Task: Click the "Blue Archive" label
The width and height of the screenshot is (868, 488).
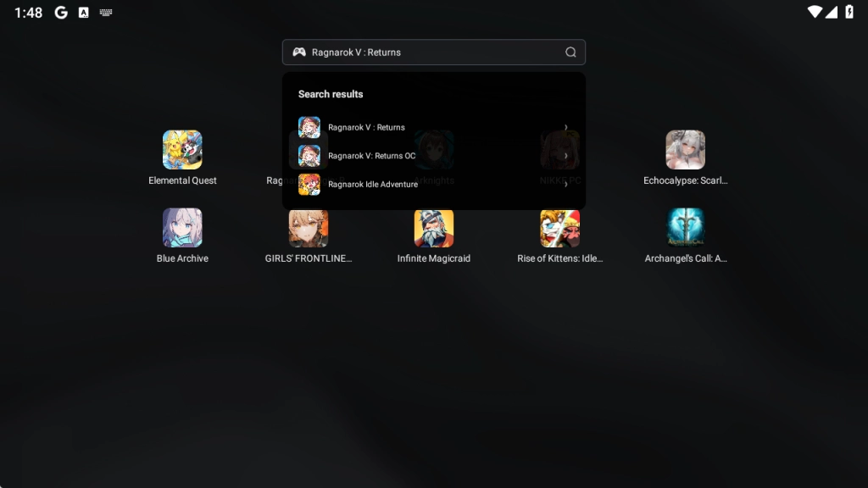Action: click(182, 258)
